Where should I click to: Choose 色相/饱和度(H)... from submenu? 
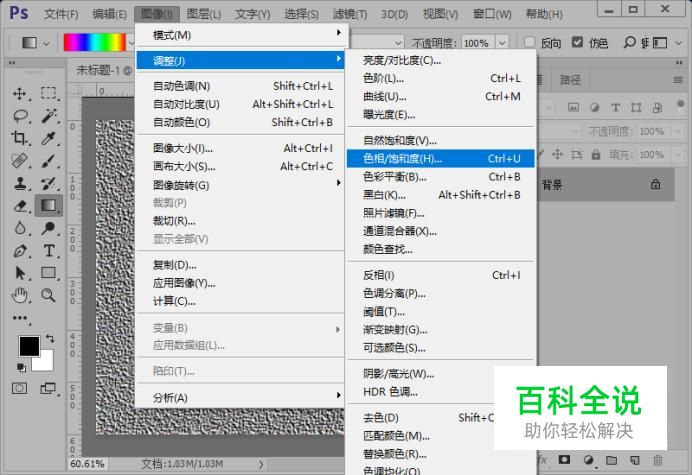[440, 158]
